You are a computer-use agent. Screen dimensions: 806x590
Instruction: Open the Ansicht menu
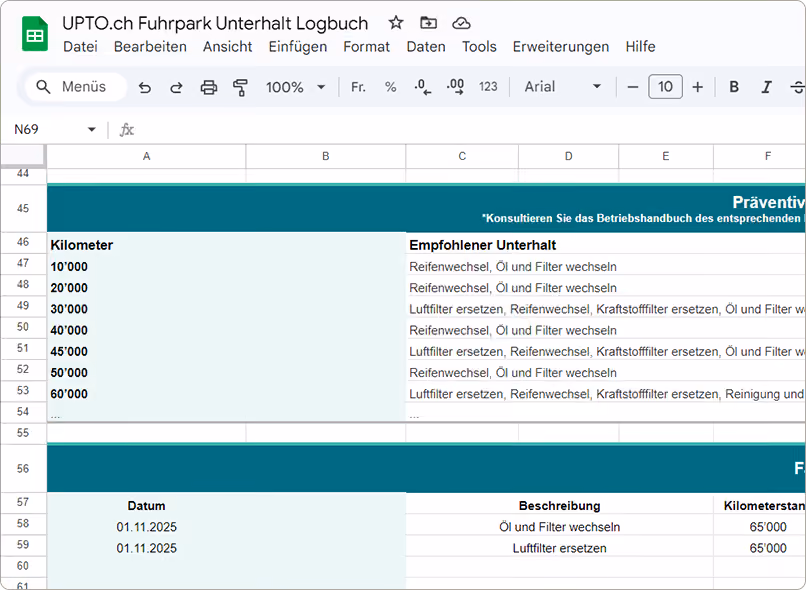(227, 47)
